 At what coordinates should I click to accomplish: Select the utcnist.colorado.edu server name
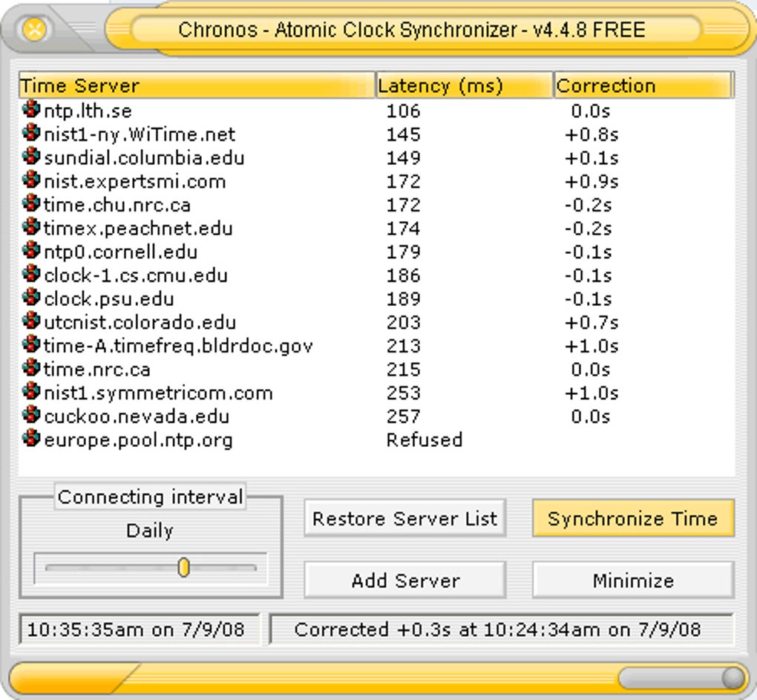(x=140, y=322)
